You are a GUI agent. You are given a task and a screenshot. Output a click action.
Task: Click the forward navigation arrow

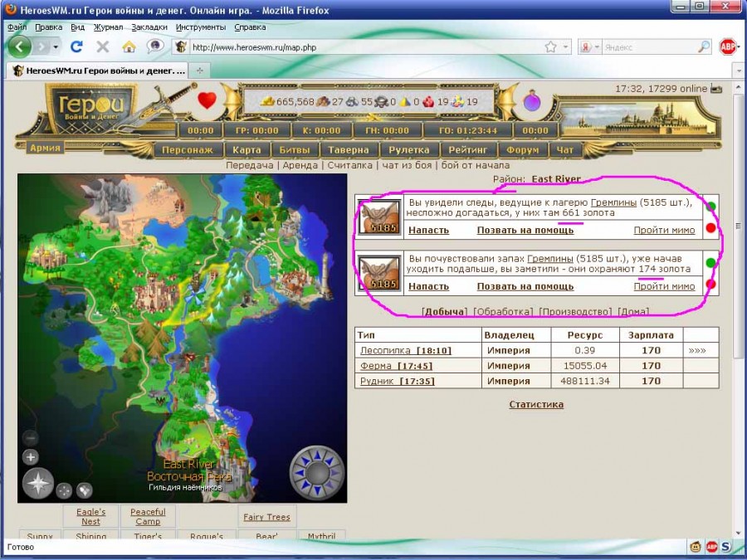click(x=42, y=47)
